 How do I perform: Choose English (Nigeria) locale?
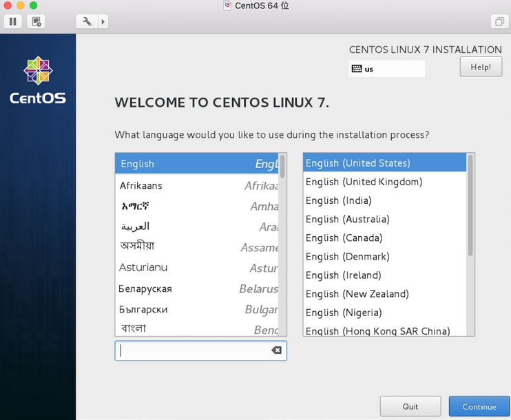pyautogui.click(x=385, y=313)
